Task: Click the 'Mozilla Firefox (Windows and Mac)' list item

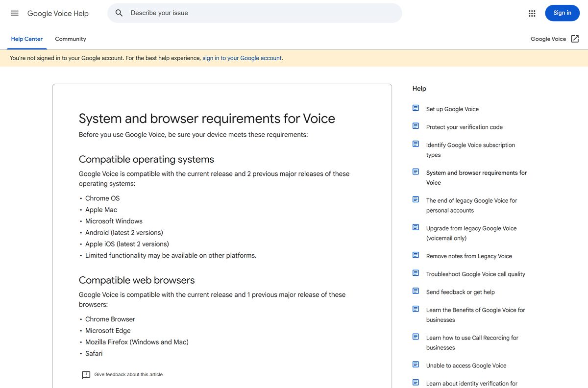Action: tap(137, 342)
